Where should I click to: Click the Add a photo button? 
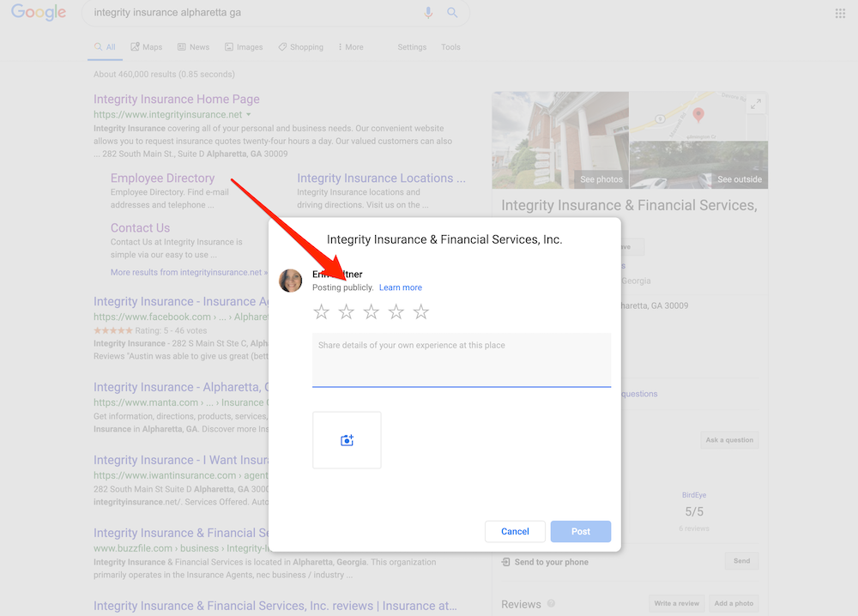pyautogui.click(x=734, y=603)
